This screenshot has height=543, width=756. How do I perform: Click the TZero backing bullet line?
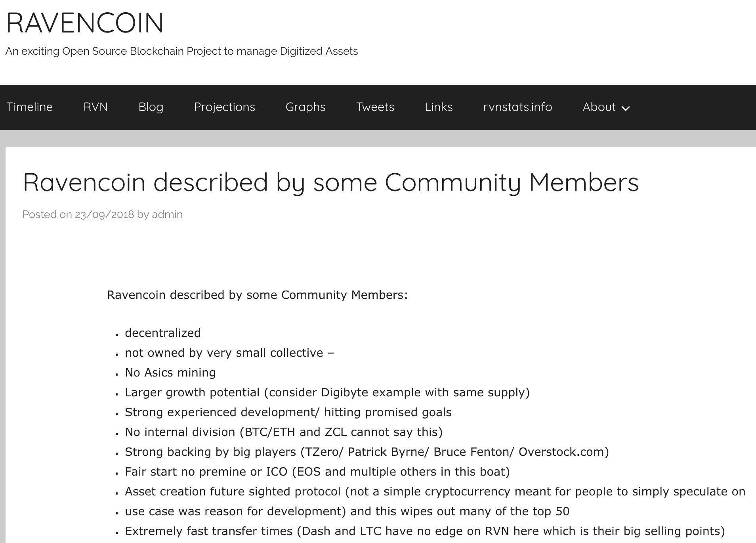click(x=367, y=452)
